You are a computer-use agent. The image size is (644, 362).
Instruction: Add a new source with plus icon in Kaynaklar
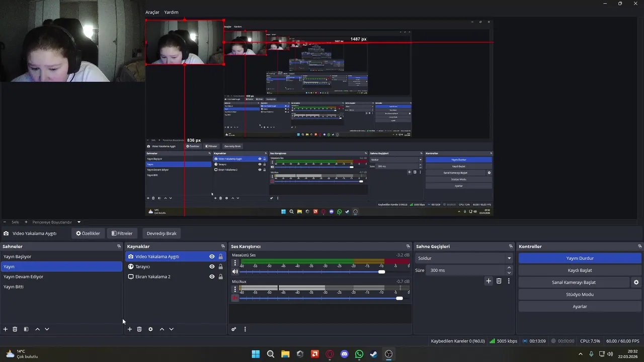(x=130, y=329)
